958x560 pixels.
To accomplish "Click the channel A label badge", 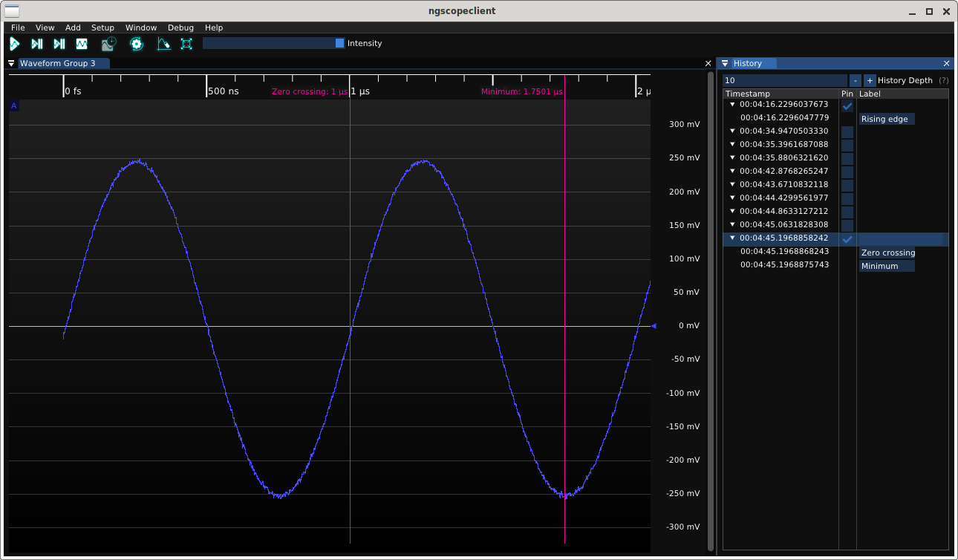I will (13, 106).
